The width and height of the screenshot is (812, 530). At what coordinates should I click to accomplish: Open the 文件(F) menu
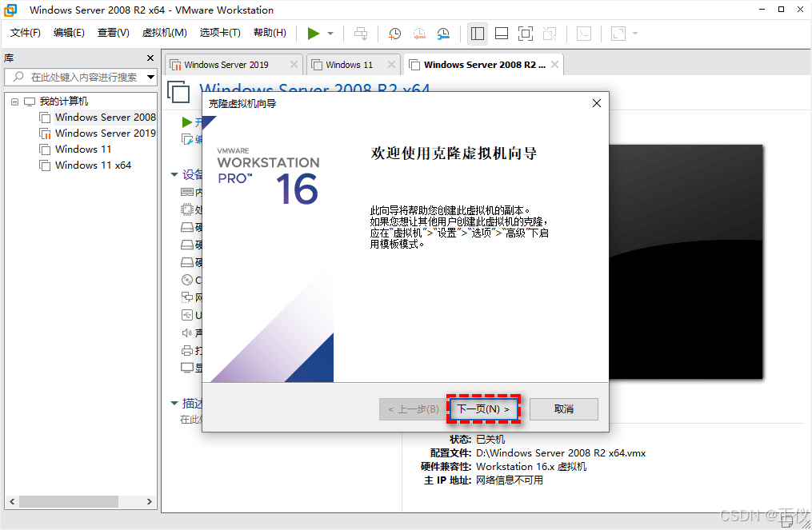click(26, 33)
